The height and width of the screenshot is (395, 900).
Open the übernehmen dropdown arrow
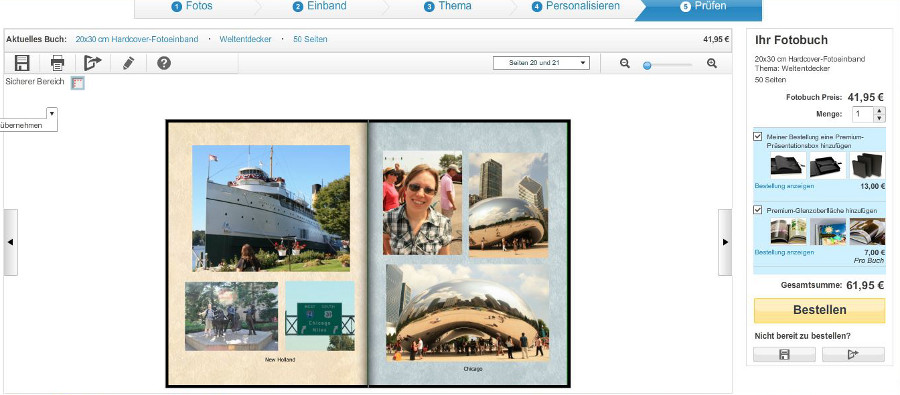pos(52,113)
